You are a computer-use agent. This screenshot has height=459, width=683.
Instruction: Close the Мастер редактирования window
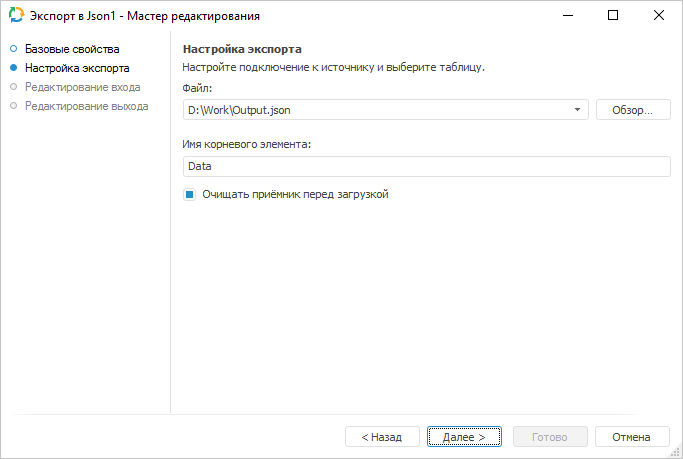[x=659, y=16]
